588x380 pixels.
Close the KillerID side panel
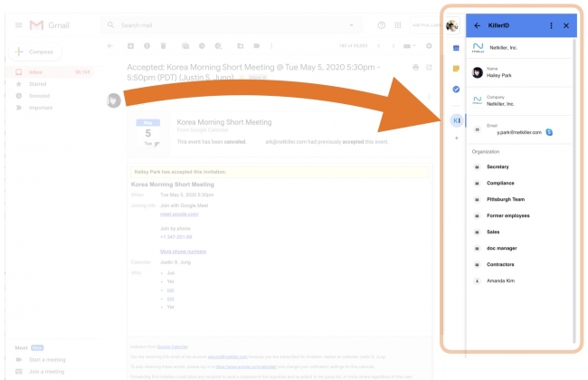point(566,25)
